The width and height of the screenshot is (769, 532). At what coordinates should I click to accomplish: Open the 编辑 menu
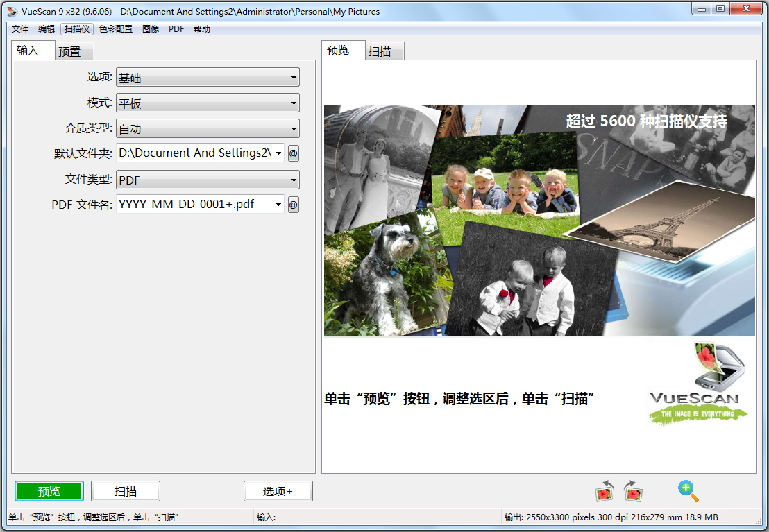tap(47, 29)
